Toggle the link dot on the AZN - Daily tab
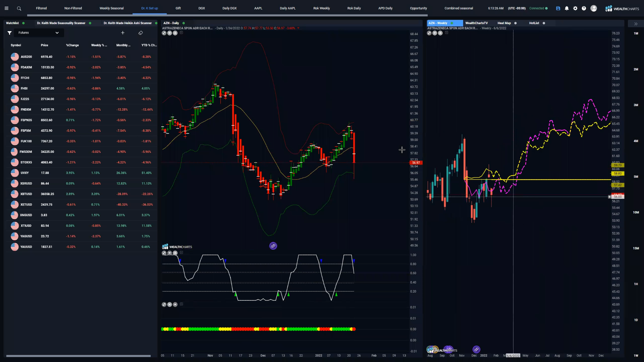Screen dimensions: 644x362 [x=183, y=23]
